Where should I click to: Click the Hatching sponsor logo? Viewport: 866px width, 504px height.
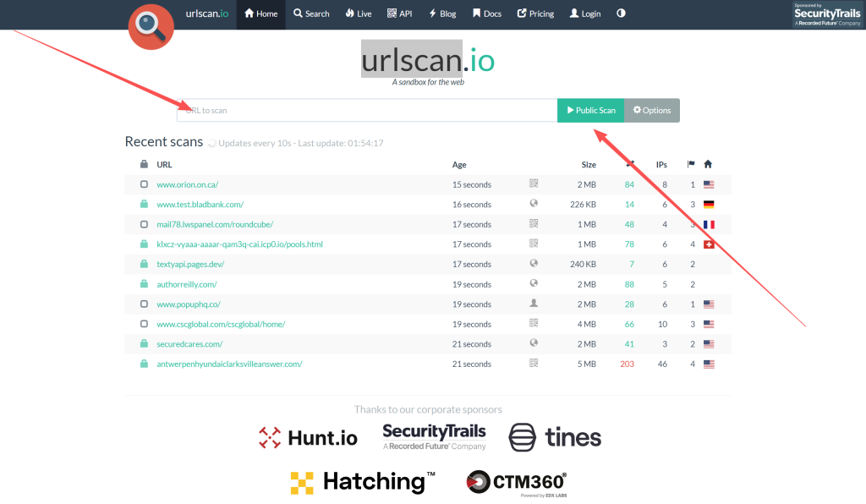pos(363,482)
